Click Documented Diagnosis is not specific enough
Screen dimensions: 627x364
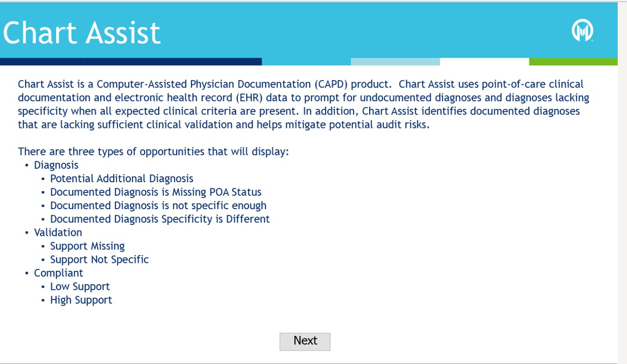click(x=158, y=205)
